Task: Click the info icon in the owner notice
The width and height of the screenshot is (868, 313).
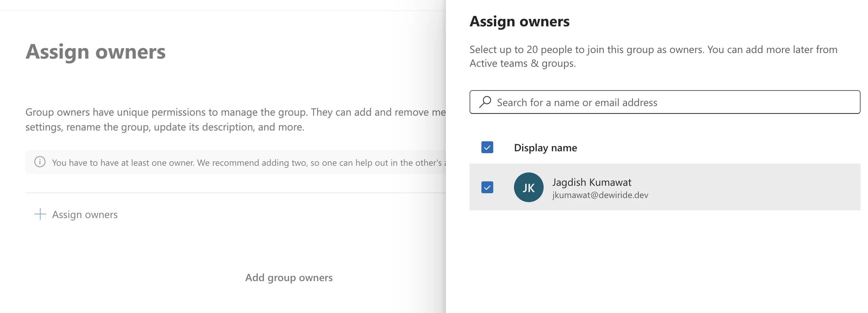Action: pyautogui.click(x=40, y=162)
